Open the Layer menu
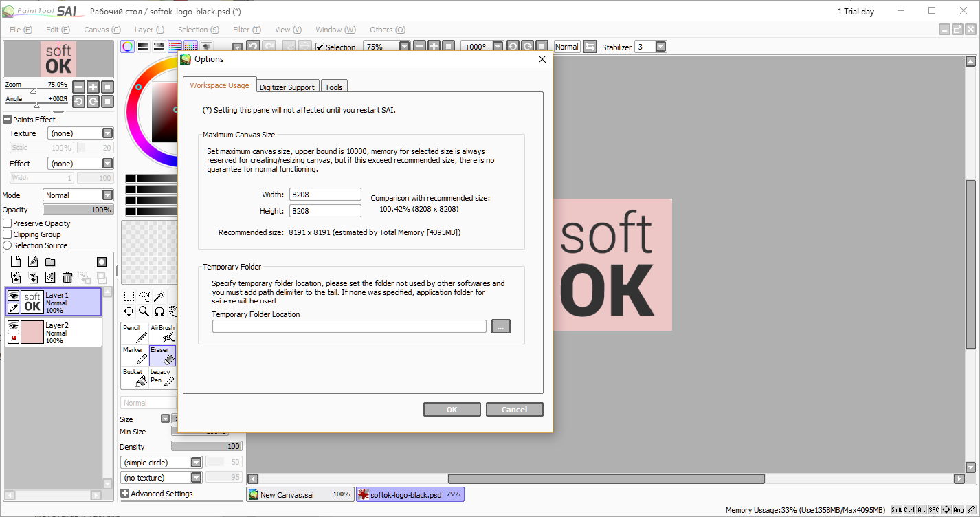Screen dimensions: 980x517 point(149,30)
